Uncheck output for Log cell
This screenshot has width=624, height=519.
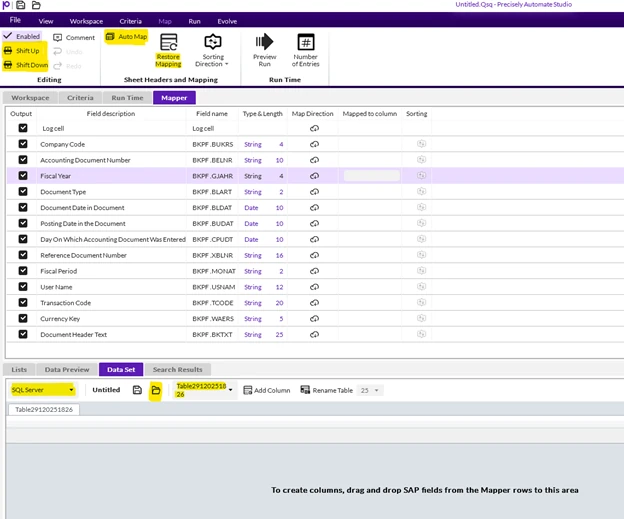23,128
